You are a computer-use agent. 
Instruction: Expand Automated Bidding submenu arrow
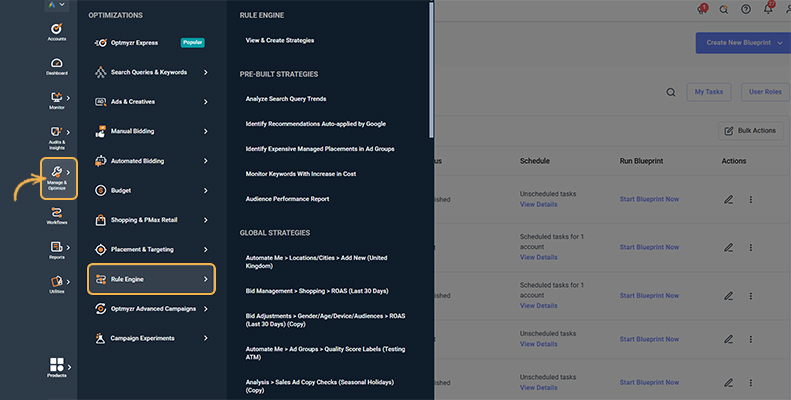[x=205, y=161]
